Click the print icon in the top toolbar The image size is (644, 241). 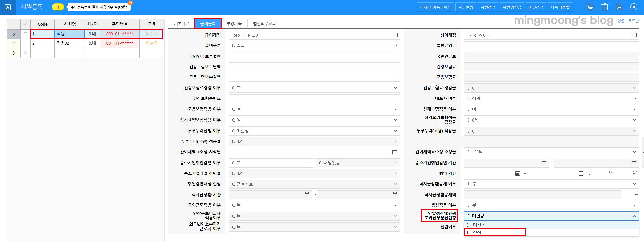coord(590,7)
